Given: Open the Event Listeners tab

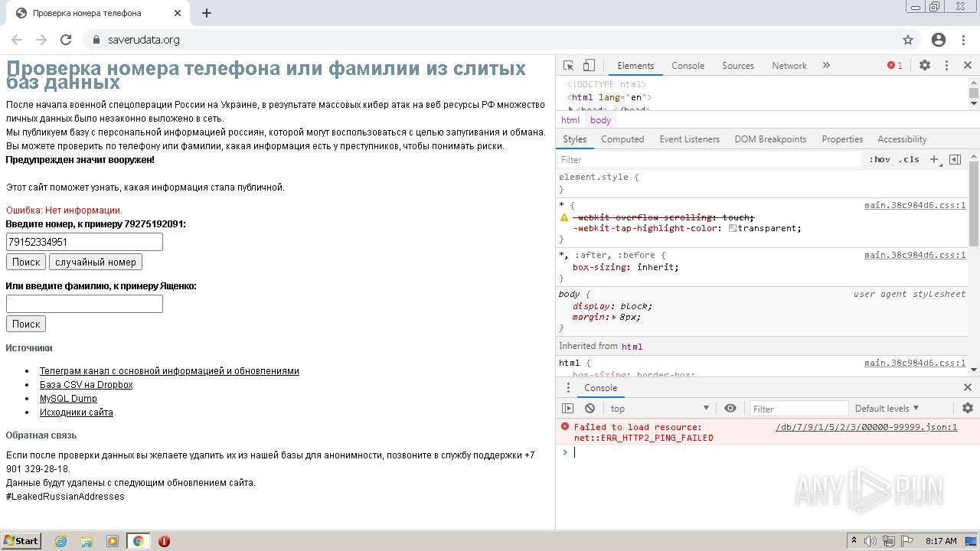Looking at the screenshot, I should pos(689,139).
